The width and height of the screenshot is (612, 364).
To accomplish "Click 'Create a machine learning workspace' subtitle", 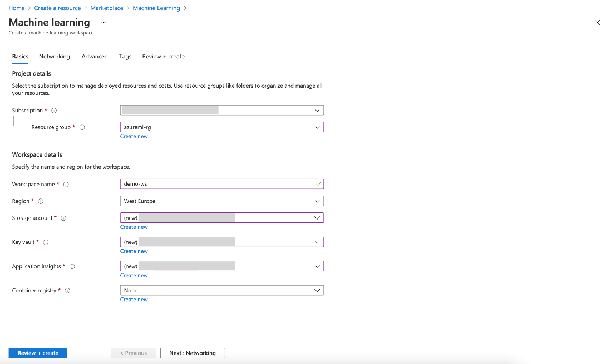I will coord(51,33).
